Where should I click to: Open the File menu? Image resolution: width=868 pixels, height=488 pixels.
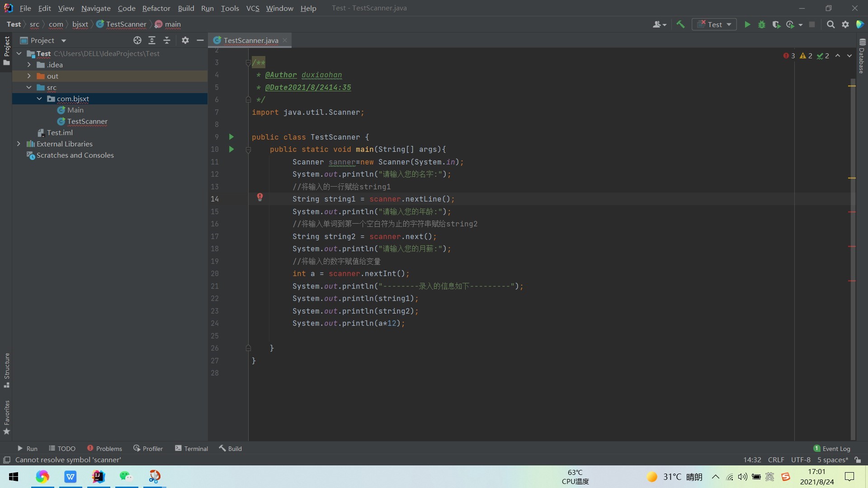(25, 8)
